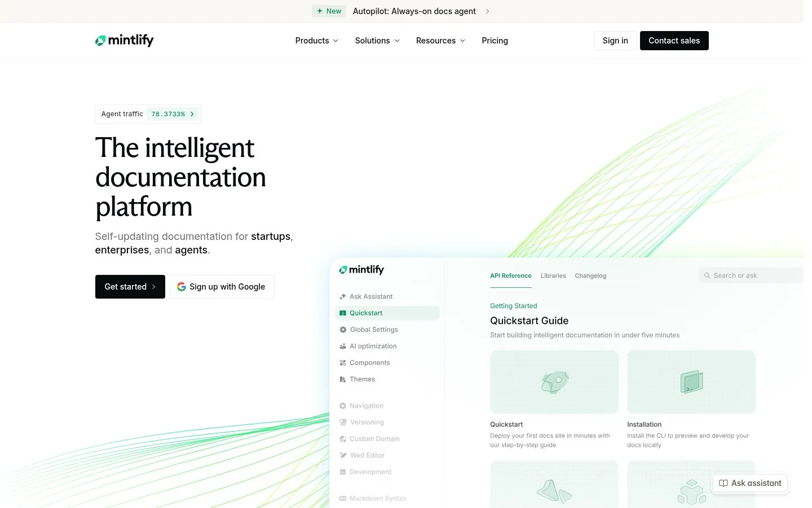Image resolution: width=812 pixels, height=508 pixels.
Task: Click the Ask Assistant sparkle icon
Action: pos(343,296)
